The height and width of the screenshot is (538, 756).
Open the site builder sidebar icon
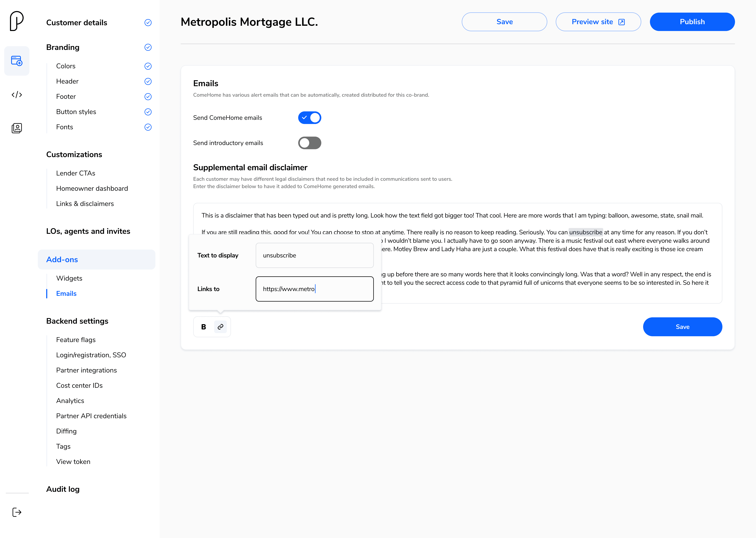pyautogui.click(x=17, y=61)
